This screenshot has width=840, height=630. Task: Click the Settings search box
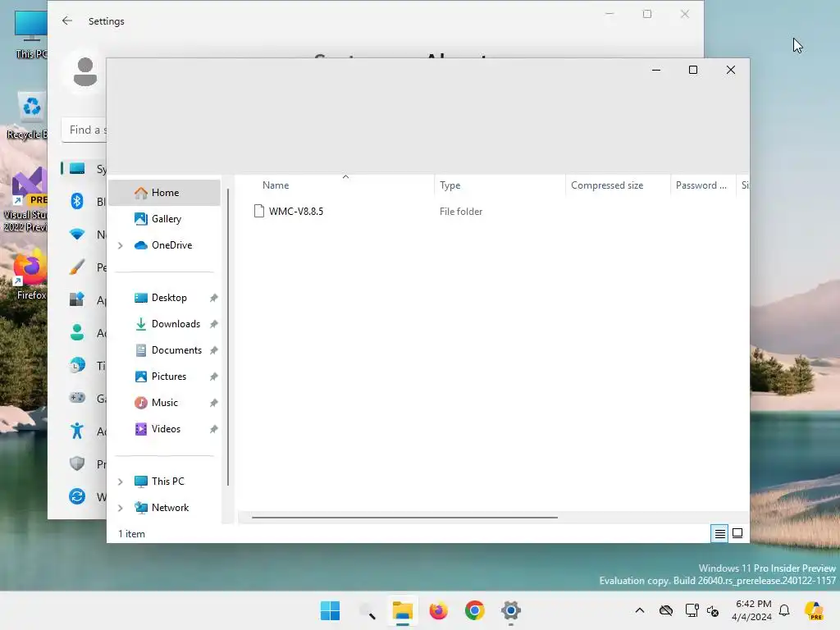[x=84, y=130]
